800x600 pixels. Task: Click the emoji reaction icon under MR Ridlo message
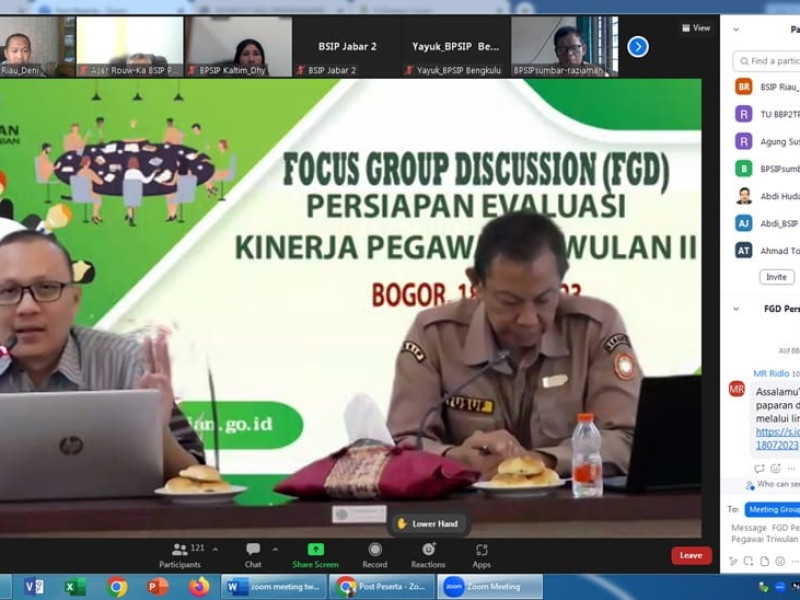tap(775, 468)
